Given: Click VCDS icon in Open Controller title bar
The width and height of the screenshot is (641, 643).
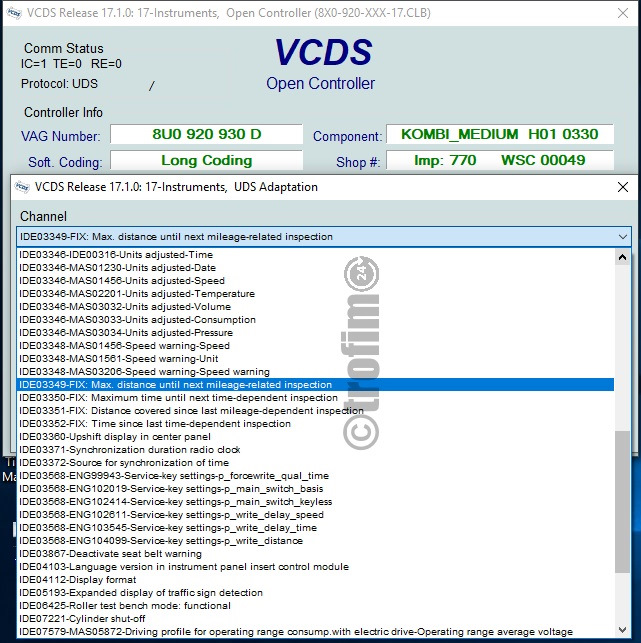Looking at the screenshot, I should click(14, 13).
